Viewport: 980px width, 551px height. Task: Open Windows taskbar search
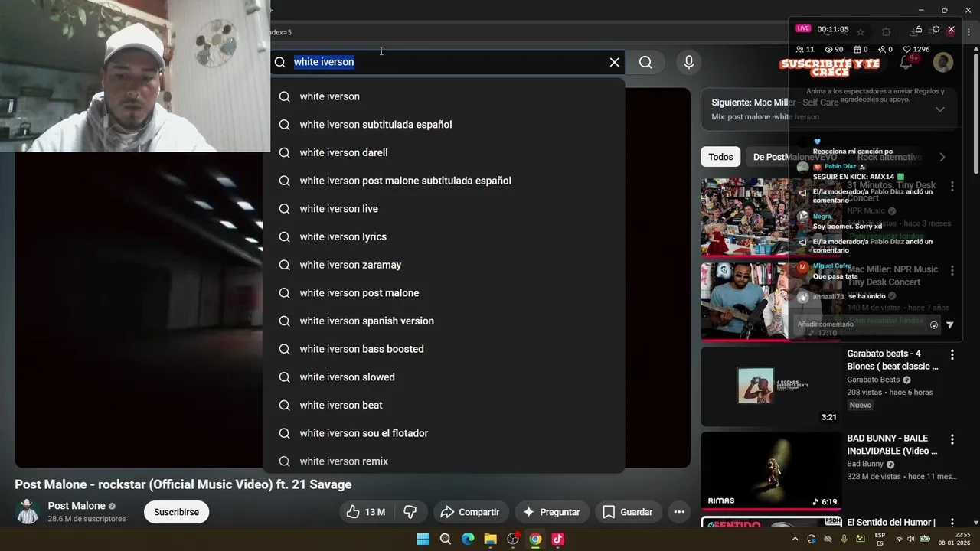pos(446,539)
